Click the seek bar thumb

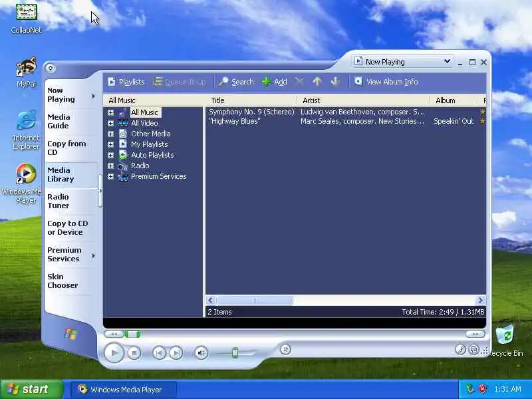coord(132,334)
